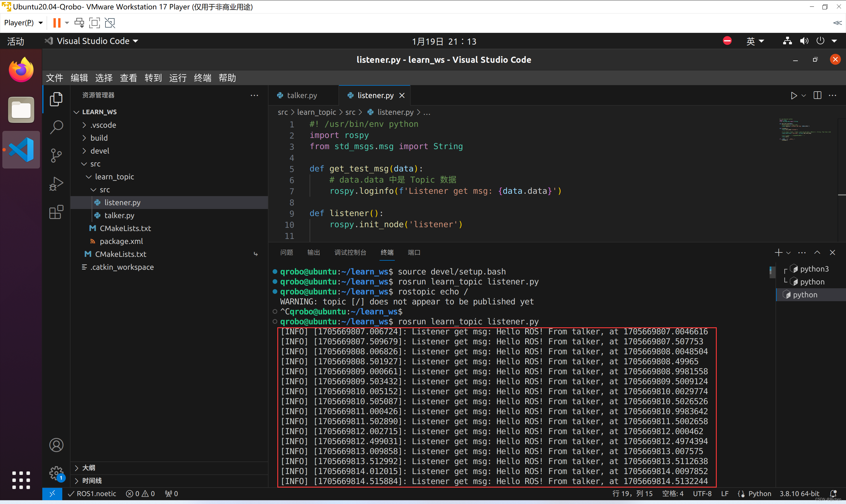Screen dimensions: 846x504
Task: Open .catkin_workspace file in explorer
Action: [122, 267]
